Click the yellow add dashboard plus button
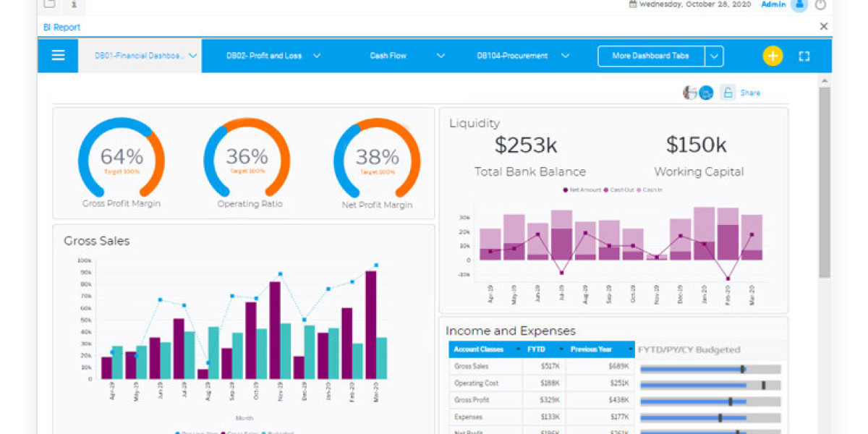The height and width of the screenshot is (434, 868). point(773,56)
